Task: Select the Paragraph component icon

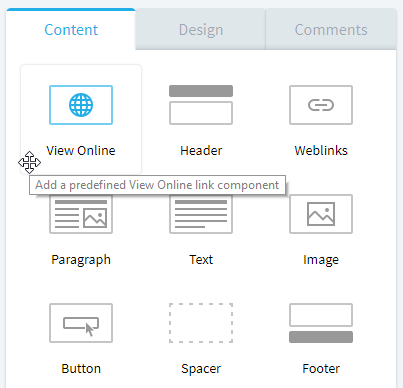Action: point(81,214)
